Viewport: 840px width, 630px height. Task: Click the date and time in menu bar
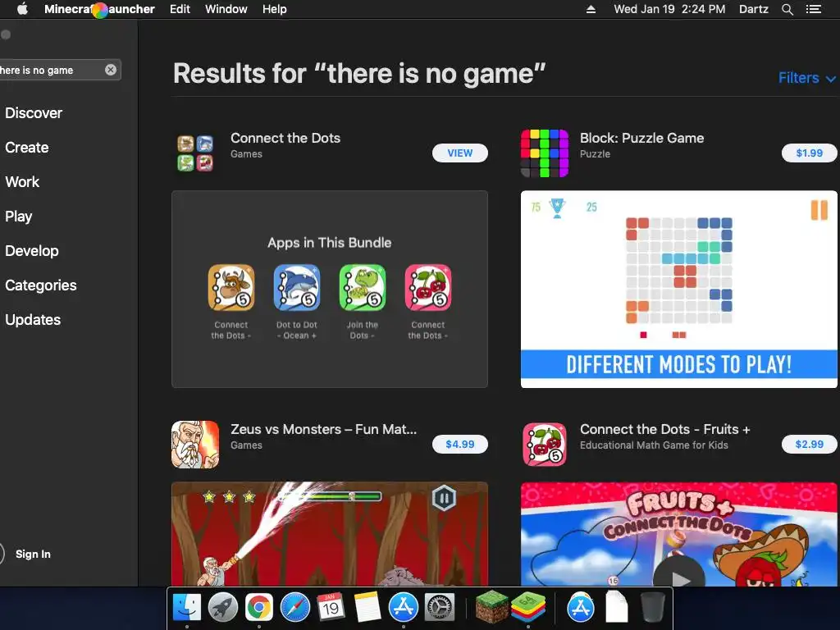click(669, 9)
